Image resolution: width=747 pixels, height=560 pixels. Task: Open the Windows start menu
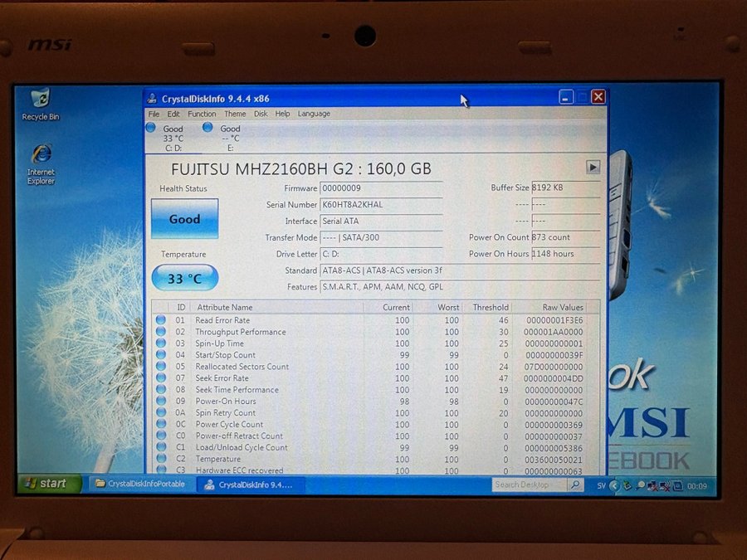coord(48,484)
